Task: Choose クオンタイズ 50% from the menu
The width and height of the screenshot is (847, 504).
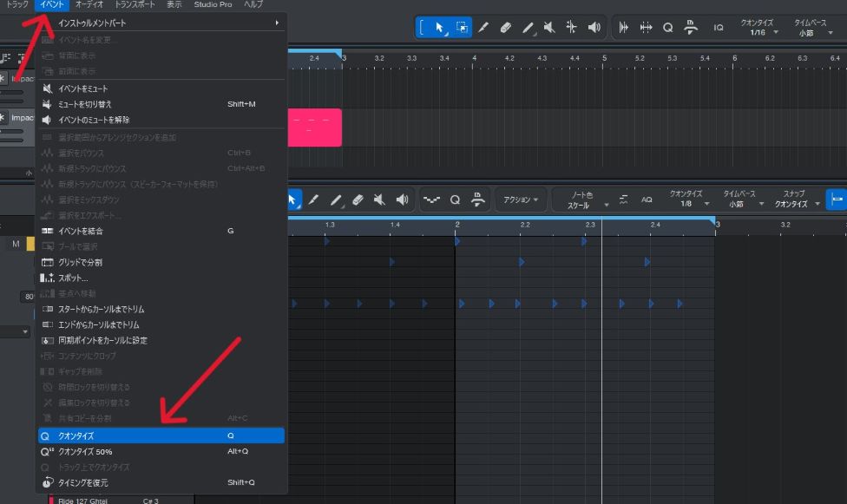Action: (x=85, y=451)
